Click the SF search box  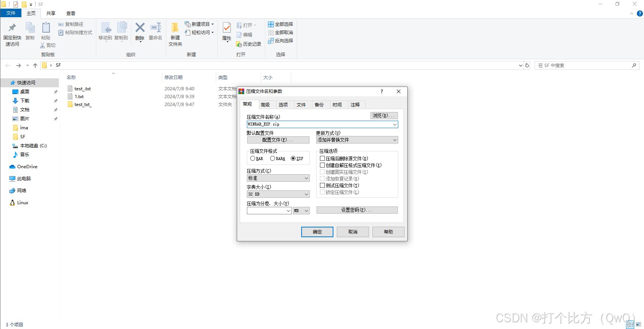pos(587,66)
